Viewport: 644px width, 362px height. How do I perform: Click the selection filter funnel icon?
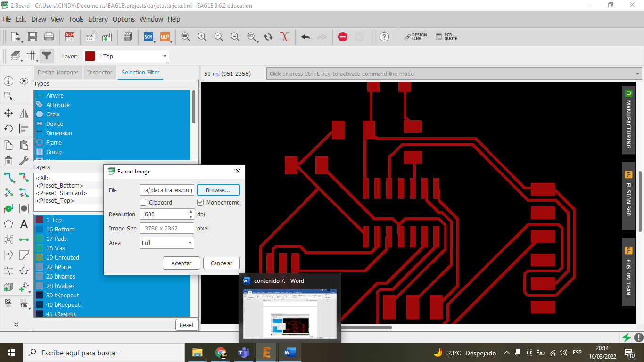coord(46,56)
